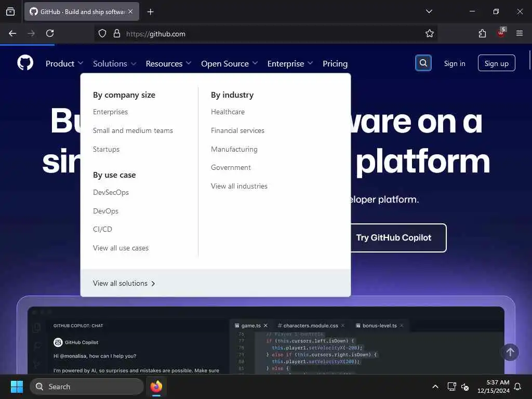The image size is (532, 399).
Task: Select DevOps use case
Action: point(105,211)
